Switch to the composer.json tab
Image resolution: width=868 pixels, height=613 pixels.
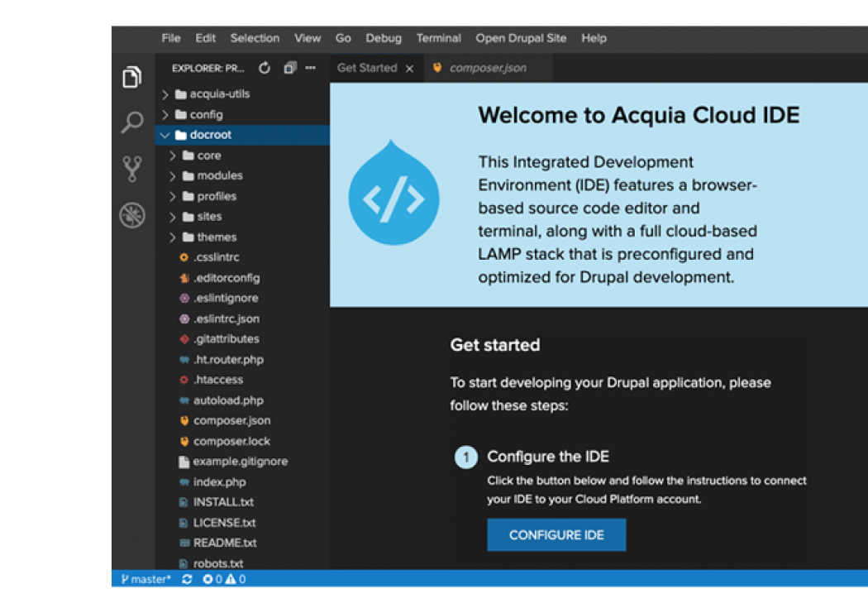[x=488, y=69]
